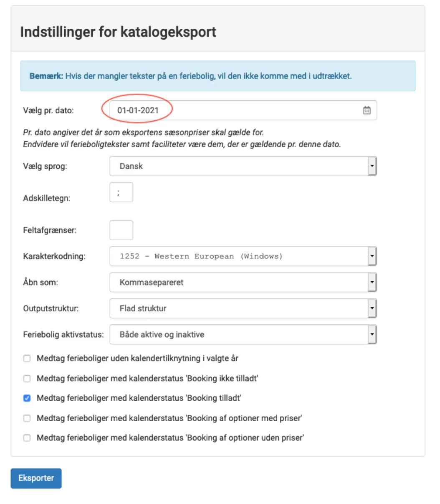Click the arrow icon on "Kommasepareret" selector
440x504 pixels.
click(x=373, y=282)
